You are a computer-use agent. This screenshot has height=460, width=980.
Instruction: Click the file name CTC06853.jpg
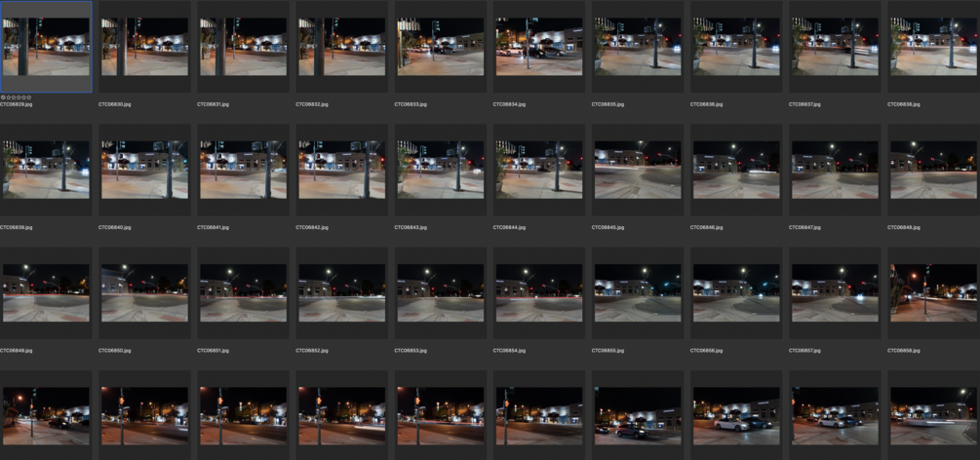coord(410,351)
